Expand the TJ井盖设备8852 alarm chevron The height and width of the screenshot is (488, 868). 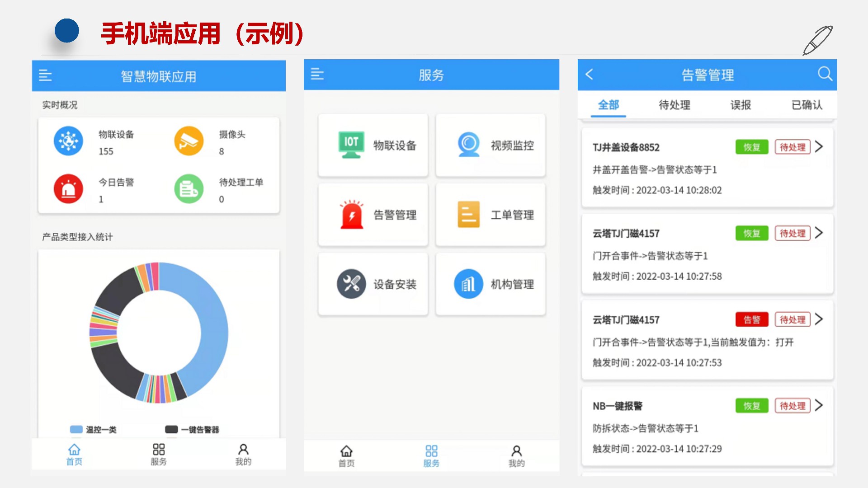coord(819,147)
